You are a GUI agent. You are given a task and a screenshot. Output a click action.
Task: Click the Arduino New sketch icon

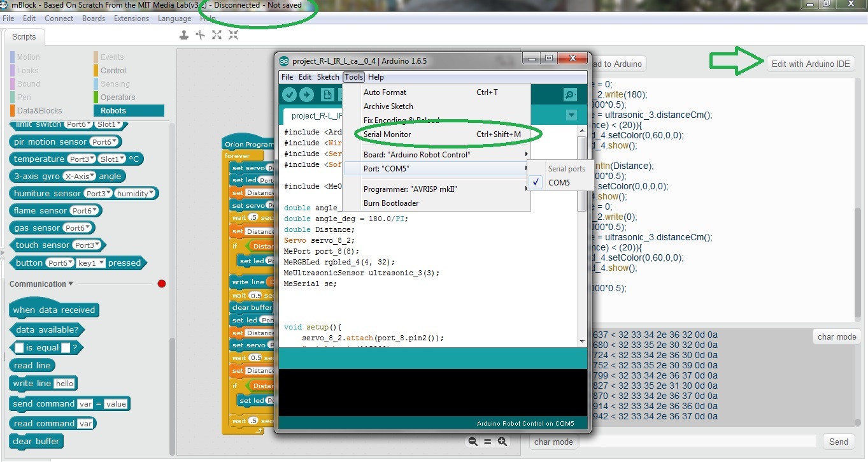(x=327, y=95)
